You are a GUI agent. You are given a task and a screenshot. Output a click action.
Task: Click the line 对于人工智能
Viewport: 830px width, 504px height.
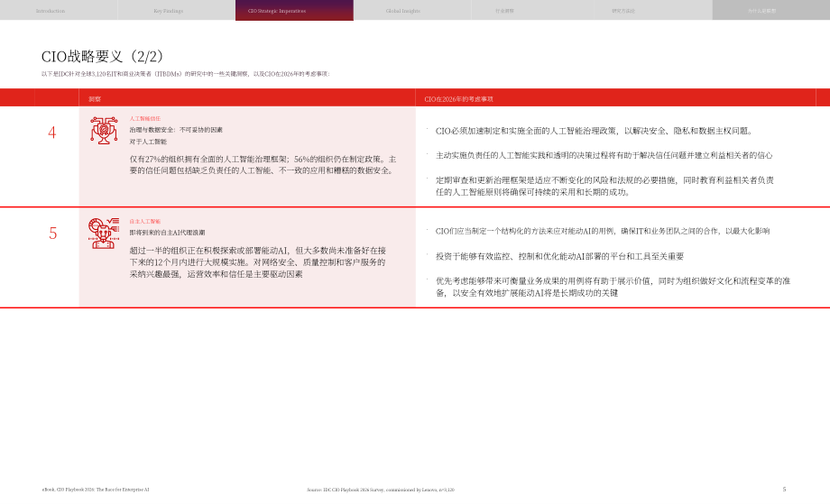click(148, 142)
